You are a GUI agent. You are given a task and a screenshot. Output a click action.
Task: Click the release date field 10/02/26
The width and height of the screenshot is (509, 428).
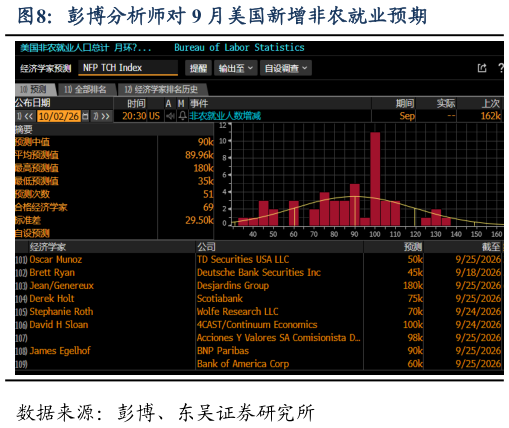pyautogui.click(x=59, y=116)
